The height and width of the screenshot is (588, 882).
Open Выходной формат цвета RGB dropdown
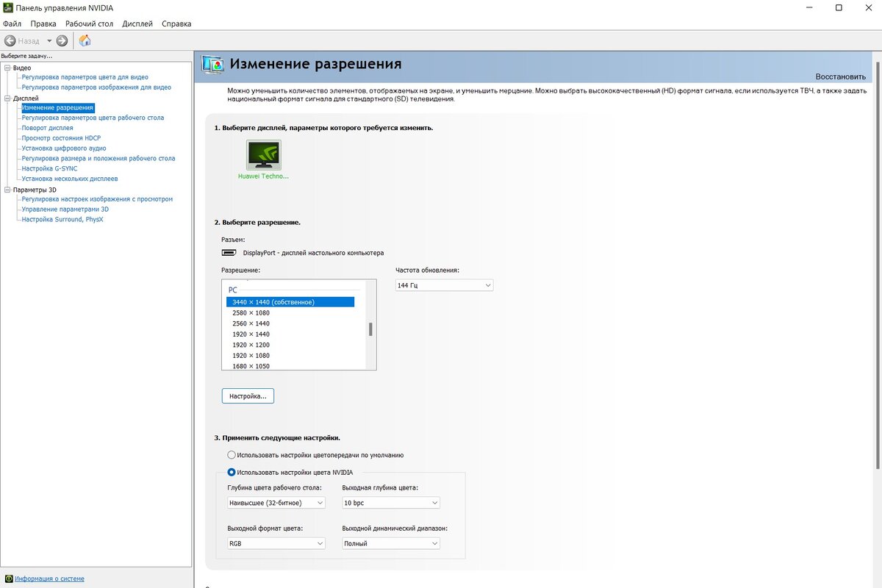(276, 543)
